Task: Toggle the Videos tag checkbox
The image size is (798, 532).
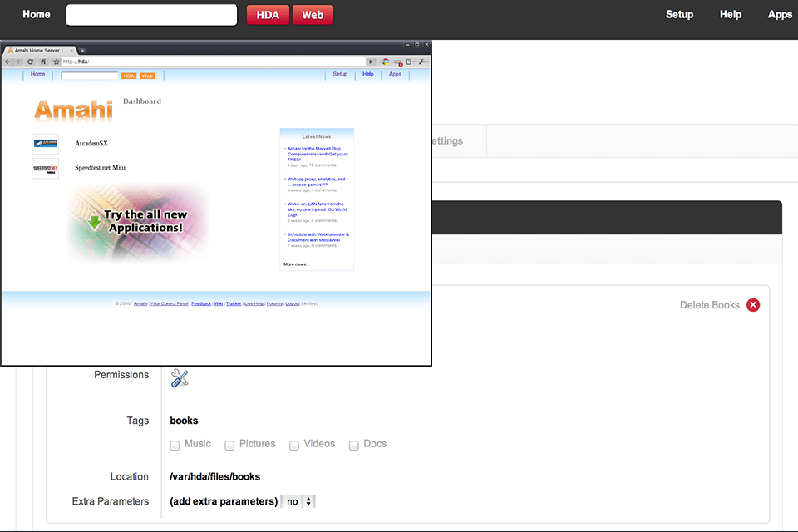Action: click(294, 446)
